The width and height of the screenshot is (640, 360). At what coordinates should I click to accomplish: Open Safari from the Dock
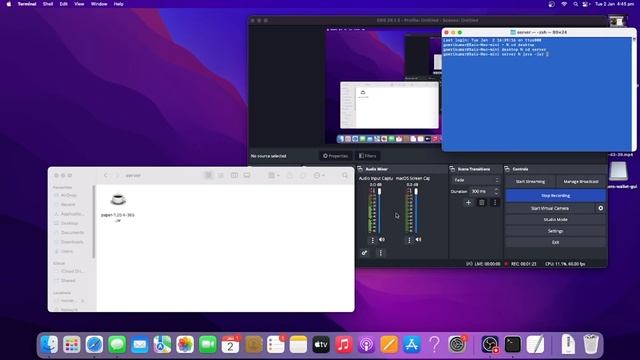click(94, 344)
